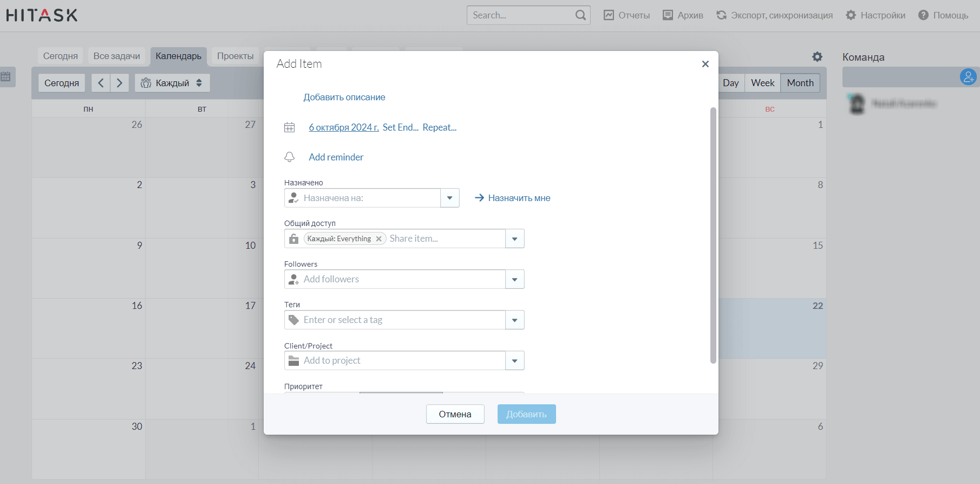Open Отчеты reports
This screenshot has height=484, width=980.
click(x=627, y=15)
